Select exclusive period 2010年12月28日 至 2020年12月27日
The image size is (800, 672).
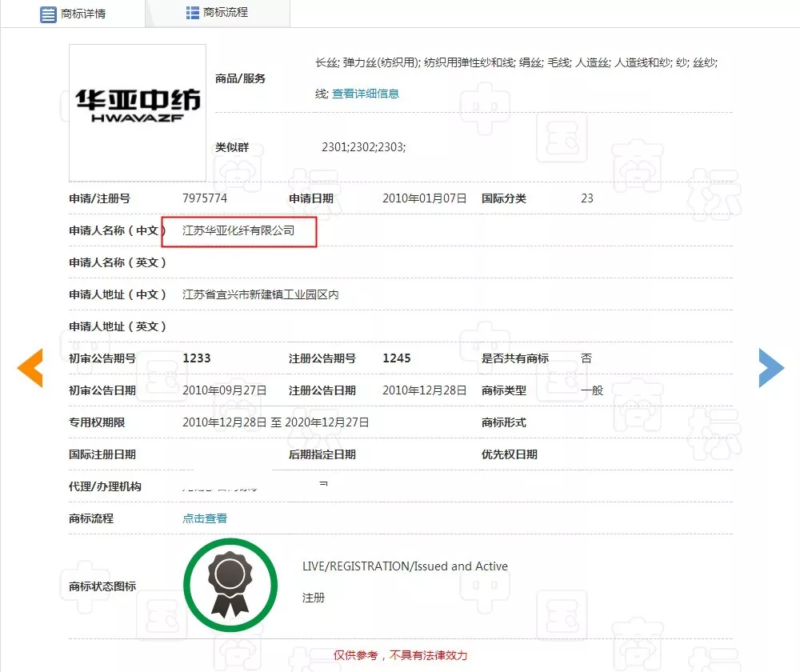[x=275, y=422]
